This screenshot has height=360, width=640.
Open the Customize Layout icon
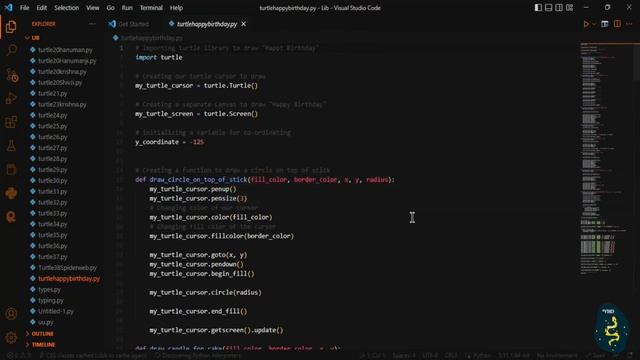coord(569,8)
